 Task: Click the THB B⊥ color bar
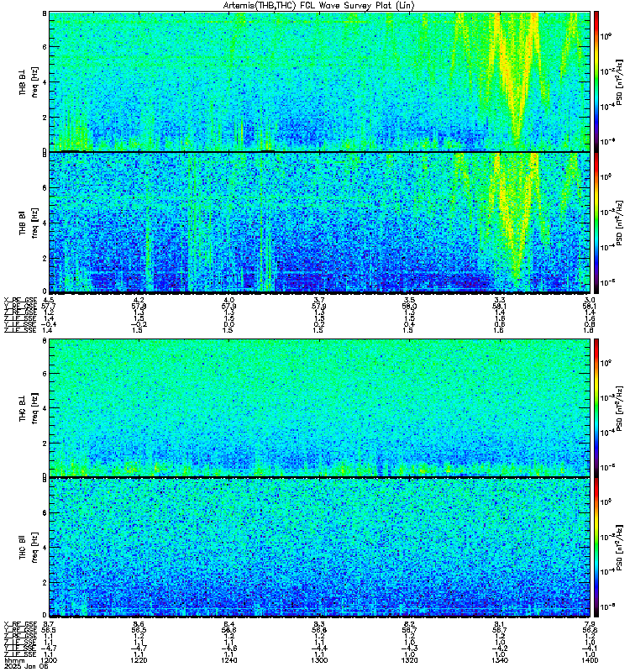tap(596, 81)
